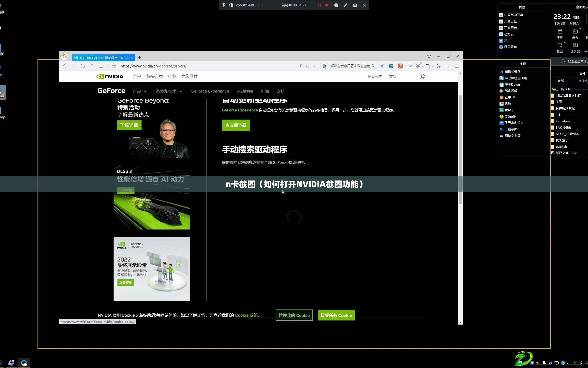Image resolution: width=588 pixels, height=368 pixels.
Task: Click the lightning speed-mode icon in address bar
Action: pos(301,66)
